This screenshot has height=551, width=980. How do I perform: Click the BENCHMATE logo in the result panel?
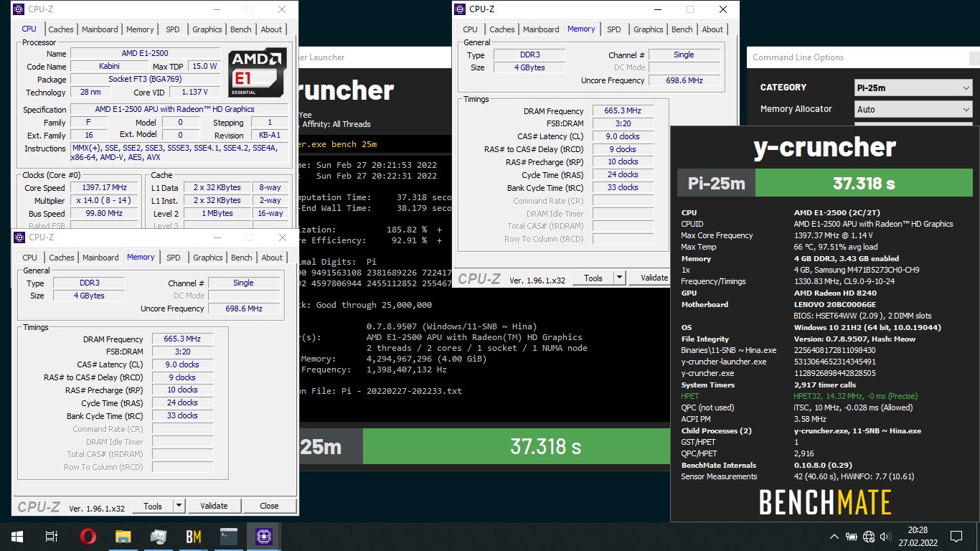pyautogui.click(x=825, y=502)
